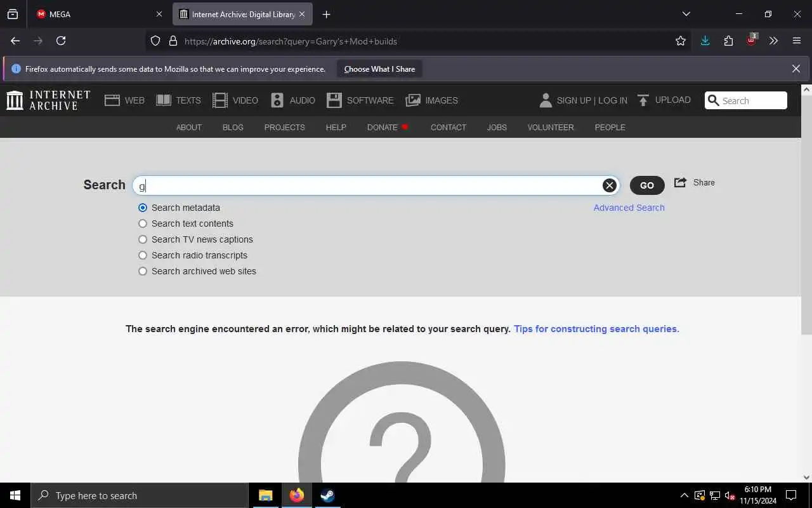812x508 pixels.
Task: Close the Internet Archive tab
Action: pos(302,14)
